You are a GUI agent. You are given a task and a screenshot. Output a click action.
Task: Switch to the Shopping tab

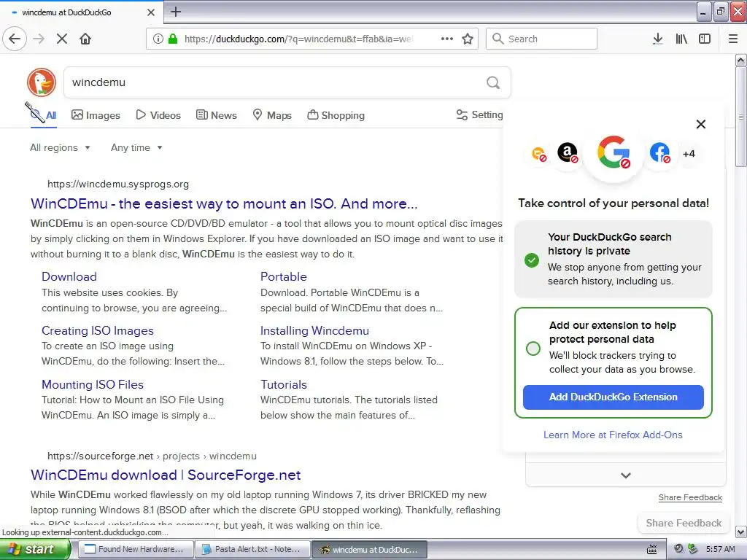(336, 115)
